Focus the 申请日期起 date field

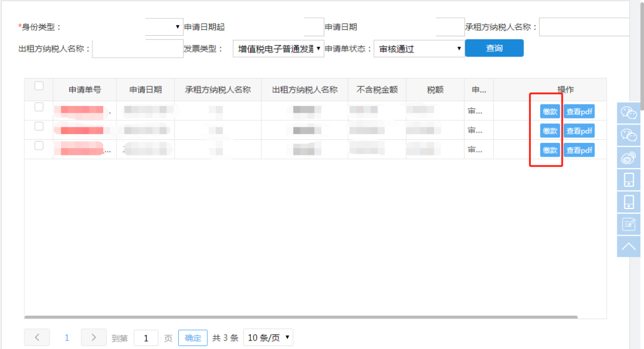click(x=314, y=27)
